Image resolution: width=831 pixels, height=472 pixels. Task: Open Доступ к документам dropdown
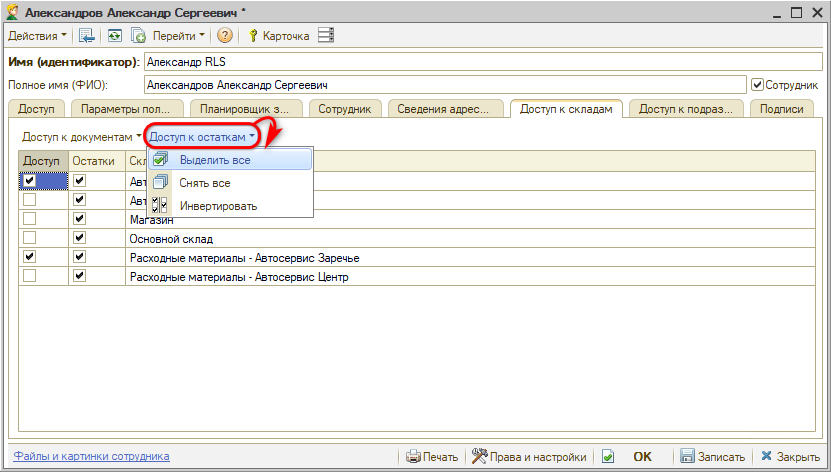click(x=82, y=135)
